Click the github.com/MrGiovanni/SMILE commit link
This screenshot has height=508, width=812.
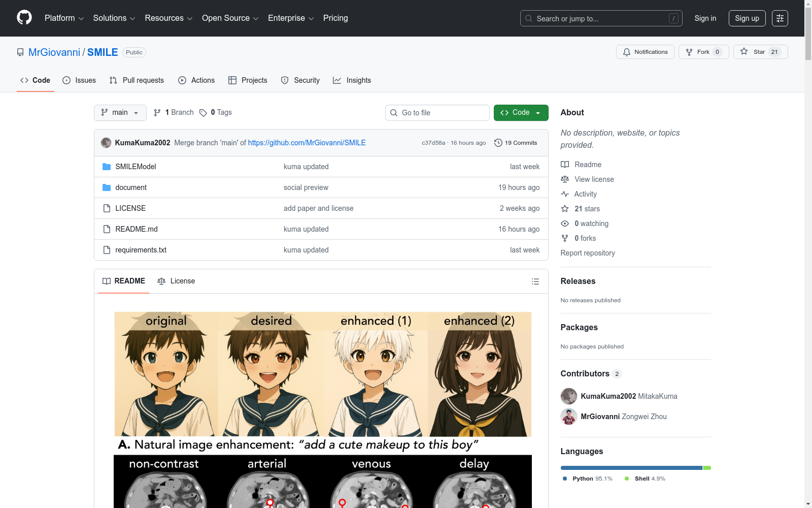(307, 143)
